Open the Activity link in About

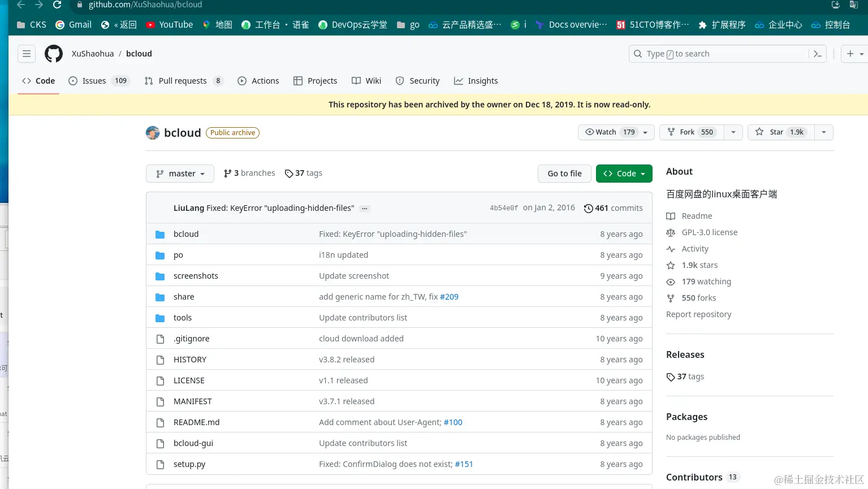click(x=687, y=249)
